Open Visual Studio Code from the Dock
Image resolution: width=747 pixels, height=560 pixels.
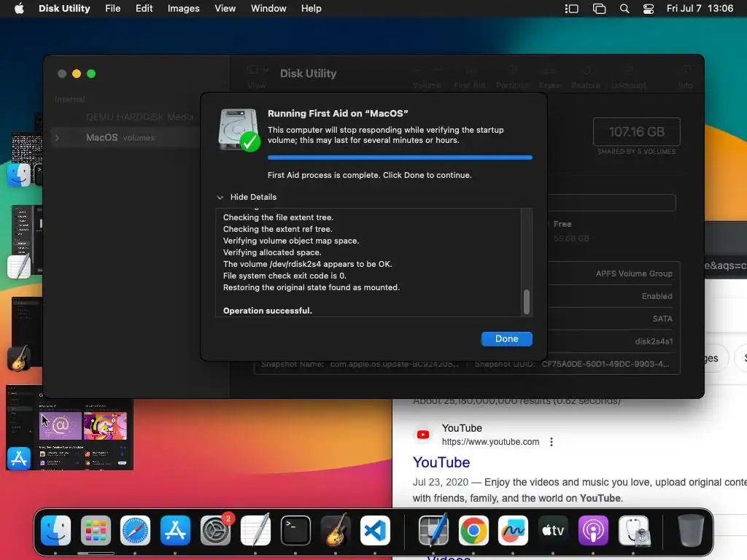375,531
